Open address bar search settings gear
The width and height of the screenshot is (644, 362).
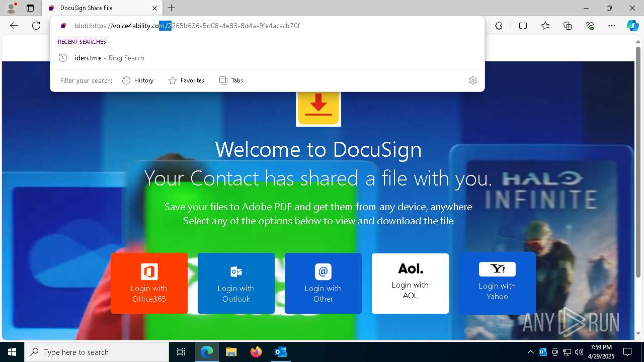point(473,80)
